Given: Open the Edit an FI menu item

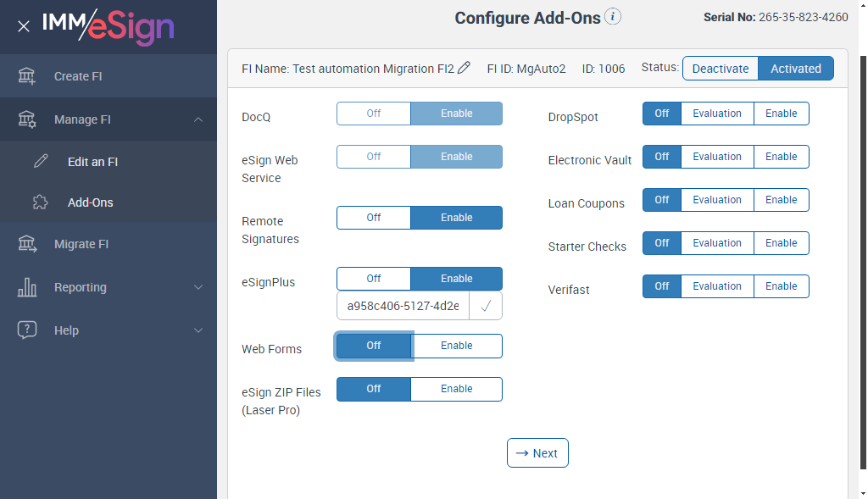Looking at the screenshot, I should click(x=92, y=161).
